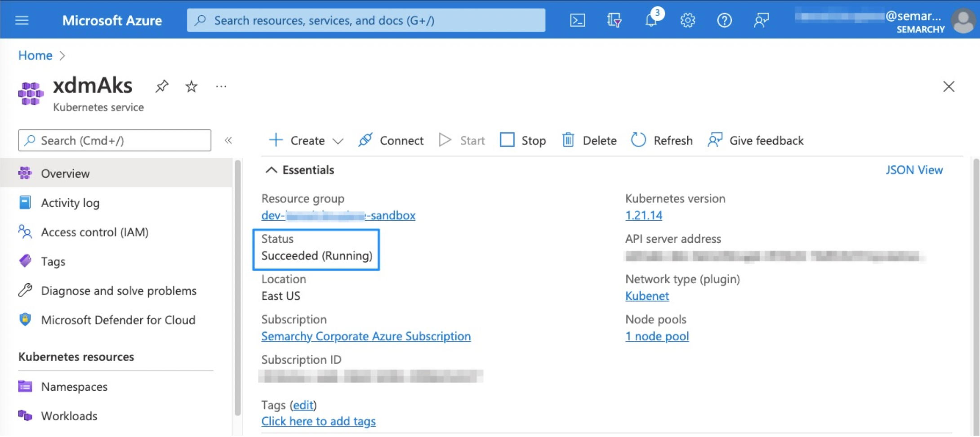This screenshot has width=980, height=437.
Task: Refresh the cluster overview
Action: click(x=661, y=140)
